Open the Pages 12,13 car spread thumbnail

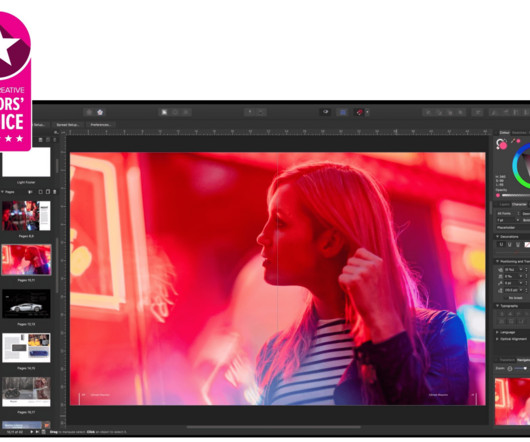(26, 303)
